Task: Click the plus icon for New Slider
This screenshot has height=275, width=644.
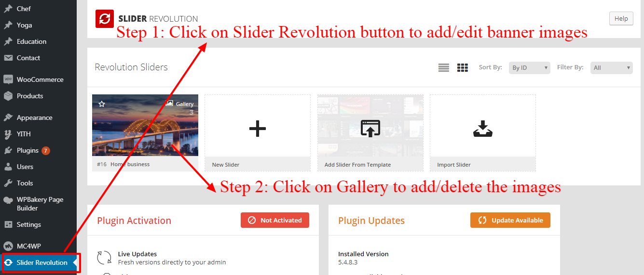Action: (x=258, y=129)
